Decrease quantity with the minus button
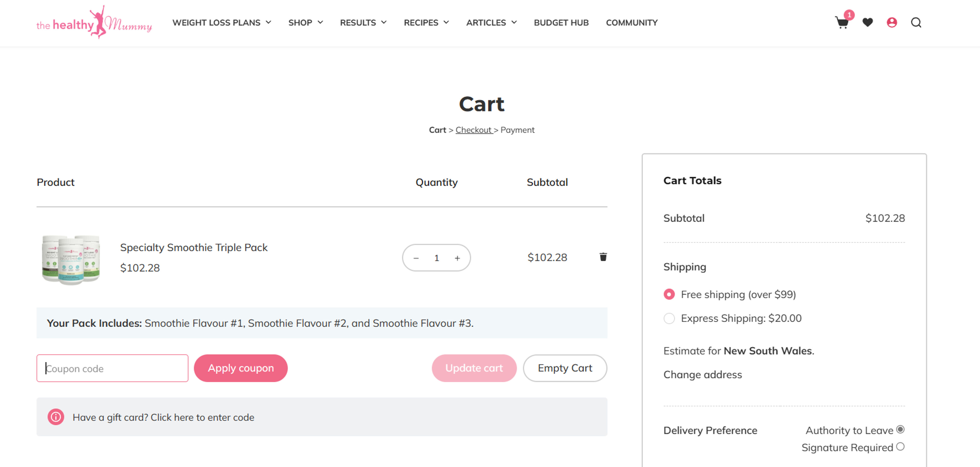Screen dimensions: 980x467 tap(416, 258)
